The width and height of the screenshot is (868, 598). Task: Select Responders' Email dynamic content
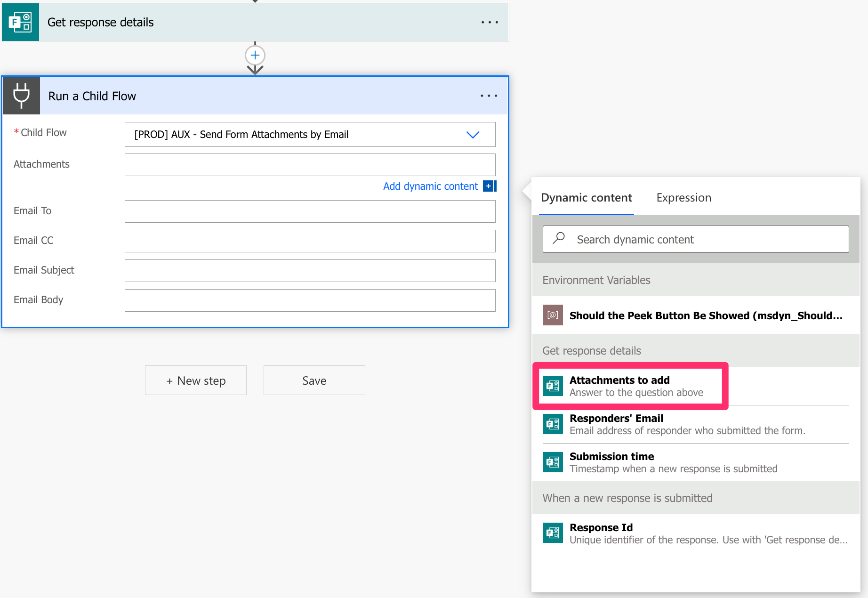tap(696, 424)
